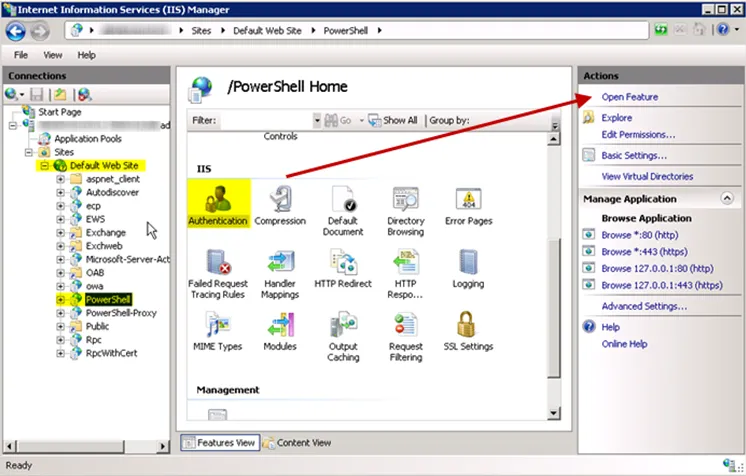Click Browse *:443 (https) link
The width and height of the screenshot is (746, 476).
point(644,252)
